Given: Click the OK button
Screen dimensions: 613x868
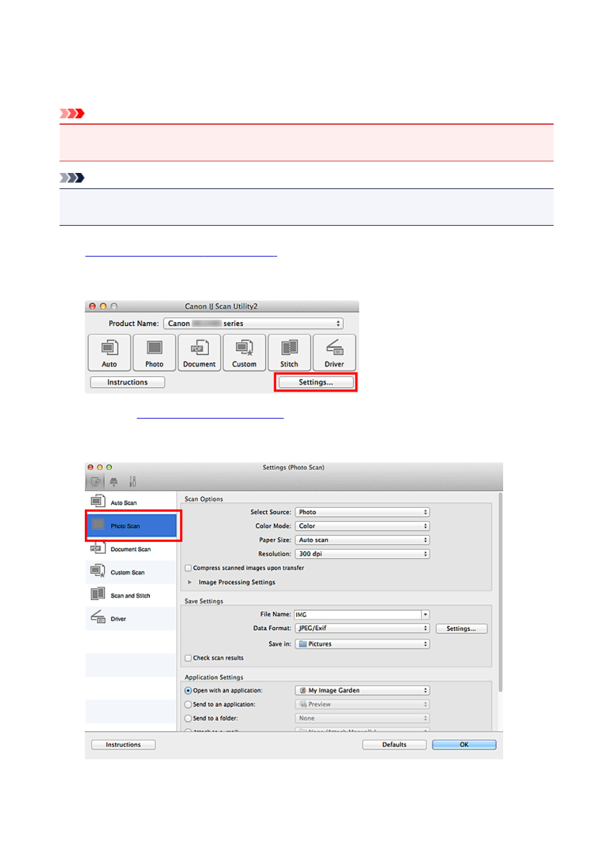Looking at the screenshot, I should coord(464,745).
